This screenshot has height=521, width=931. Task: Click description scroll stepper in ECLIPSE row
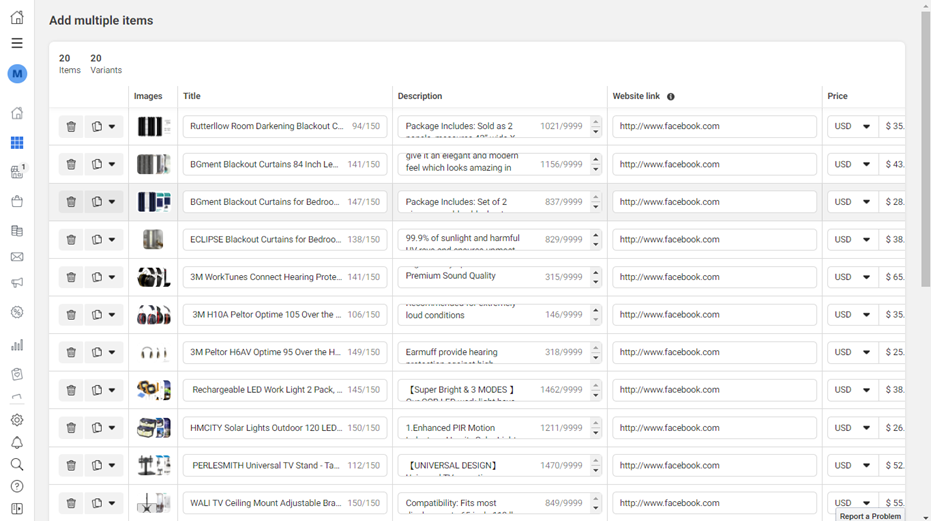pos(596,239)
